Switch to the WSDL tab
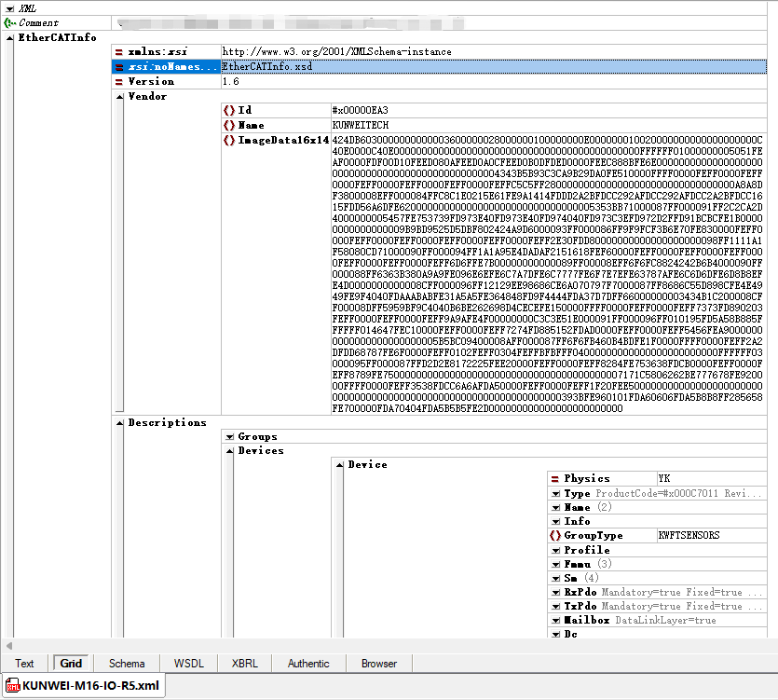The width and height of the screenshot is (778, 700). click(188, 664)
